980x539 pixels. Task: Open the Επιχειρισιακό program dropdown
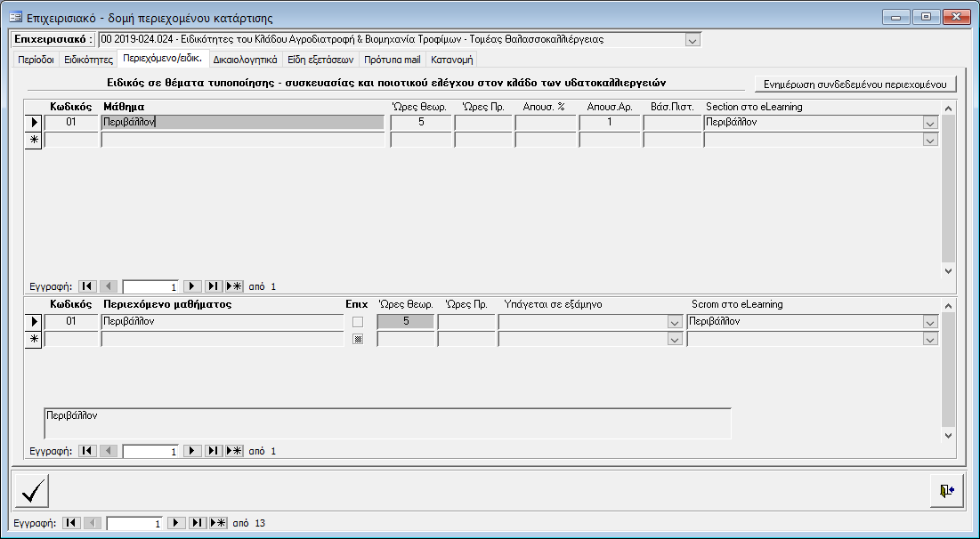(693, 40)
